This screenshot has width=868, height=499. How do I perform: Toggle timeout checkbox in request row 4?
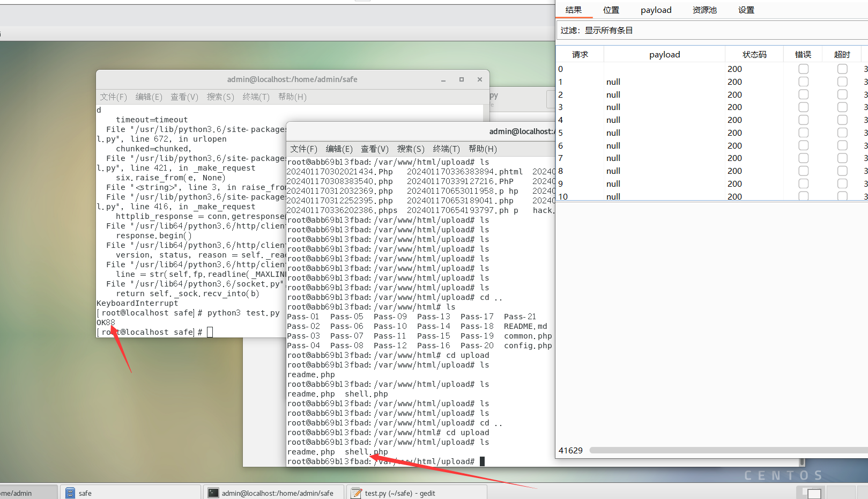(842, 120)
